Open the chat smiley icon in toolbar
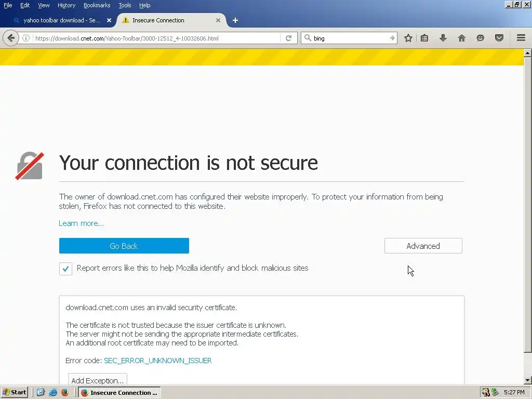 coord(480,38)
